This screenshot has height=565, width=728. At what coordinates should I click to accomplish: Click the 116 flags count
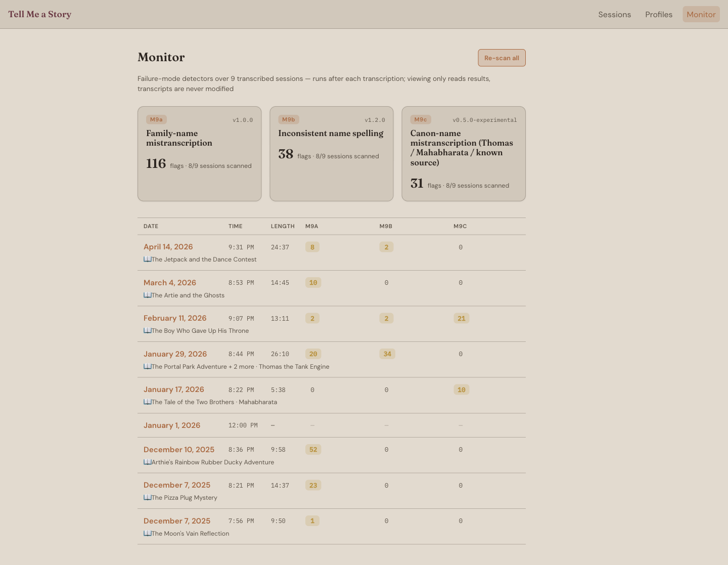(156, 163)
